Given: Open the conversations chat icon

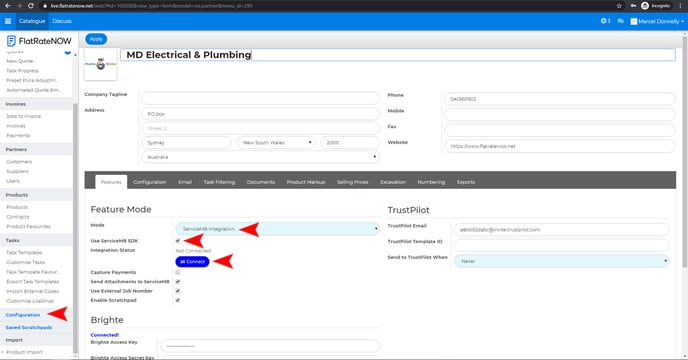Looking at the screenshot, I should 620,21.
